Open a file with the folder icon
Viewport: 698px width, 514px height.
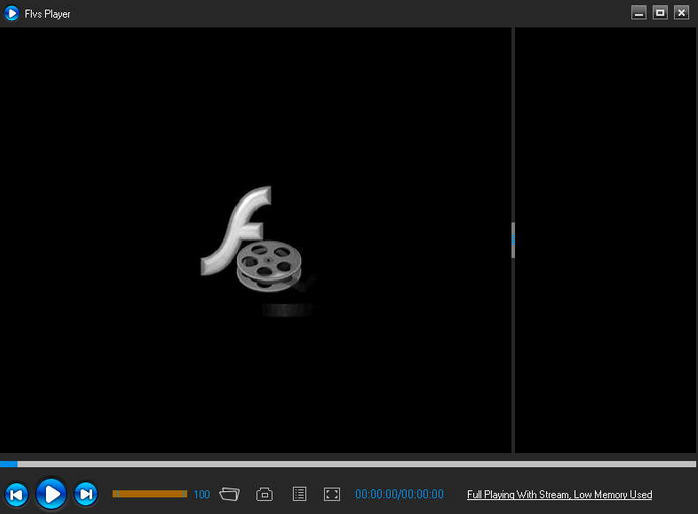click(x=230, y=494)
